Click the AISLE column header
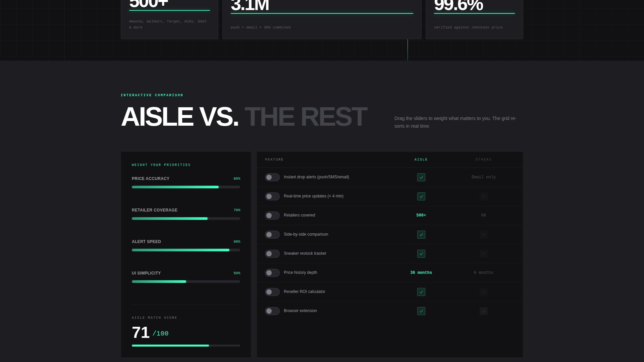The image size is (644, 362). pyautogui.click(x=421, y=160)
